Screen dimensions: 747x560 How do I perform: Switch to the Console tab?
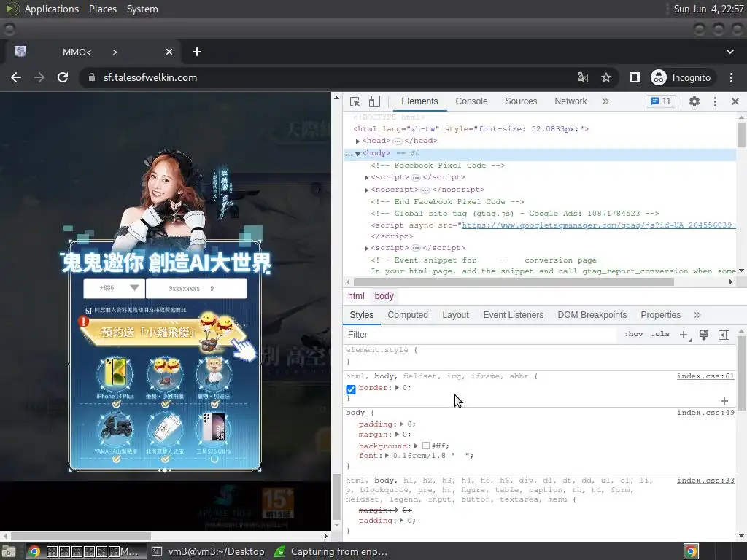click(471, 101)
